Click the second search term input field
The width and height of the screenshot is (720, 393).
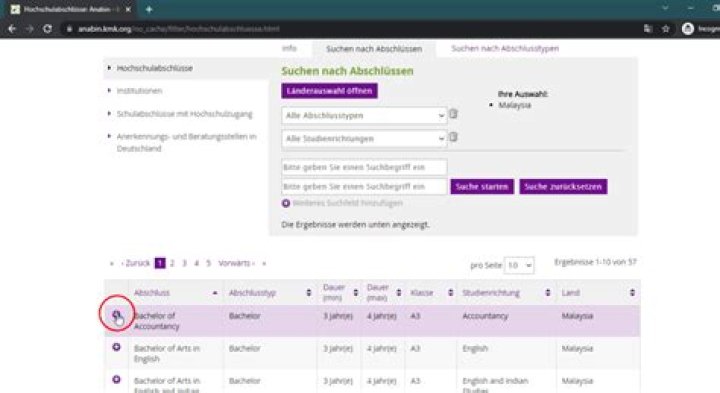pos(364,186)
